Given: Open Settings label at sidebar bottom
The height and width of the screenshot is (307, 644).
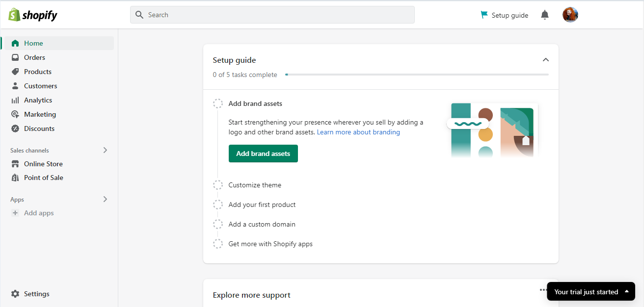Looking at the screenshot, I should [x=37, y=294].
